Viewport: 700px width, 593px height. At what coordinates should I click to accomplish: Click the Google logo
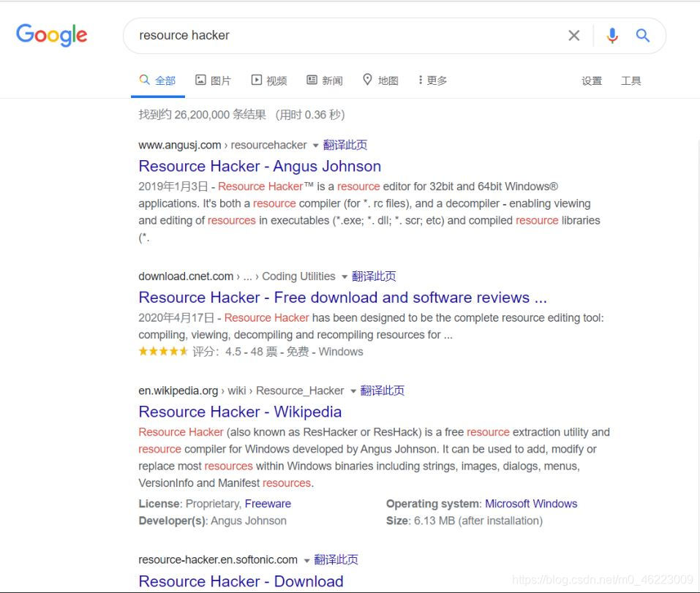[52, 35]
